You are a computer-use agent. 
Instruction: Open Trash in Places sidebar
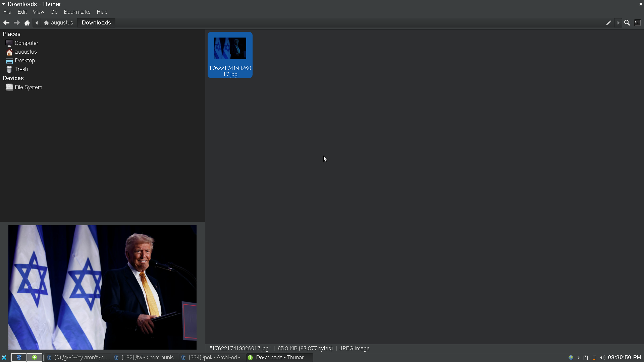pyautogui.click(x=21, y=69)
